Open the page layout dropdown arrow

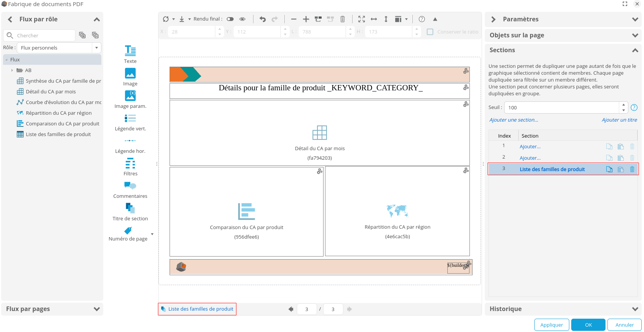(x=406, y=19)
